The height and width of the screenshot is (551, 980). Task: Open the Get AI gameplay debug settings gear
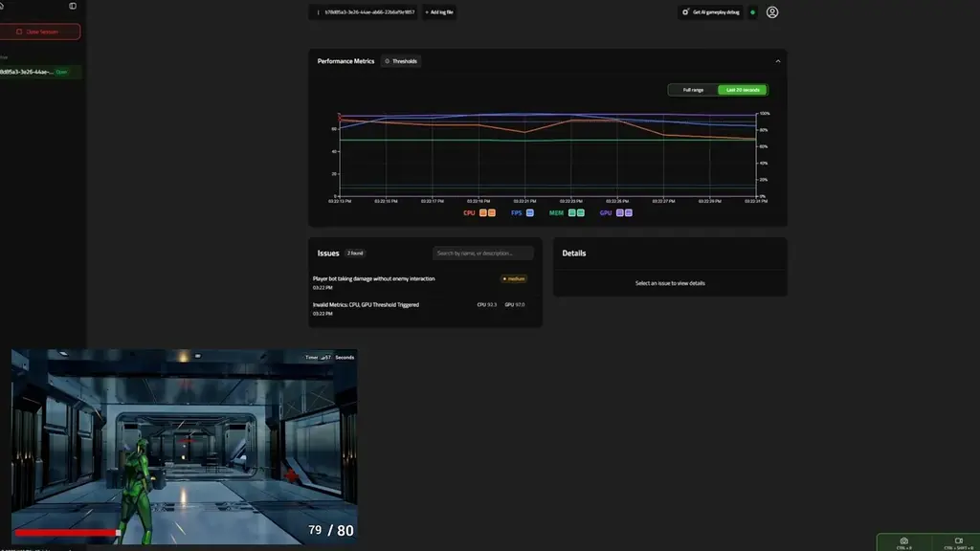pyautogui.click(x=684, y=11)
